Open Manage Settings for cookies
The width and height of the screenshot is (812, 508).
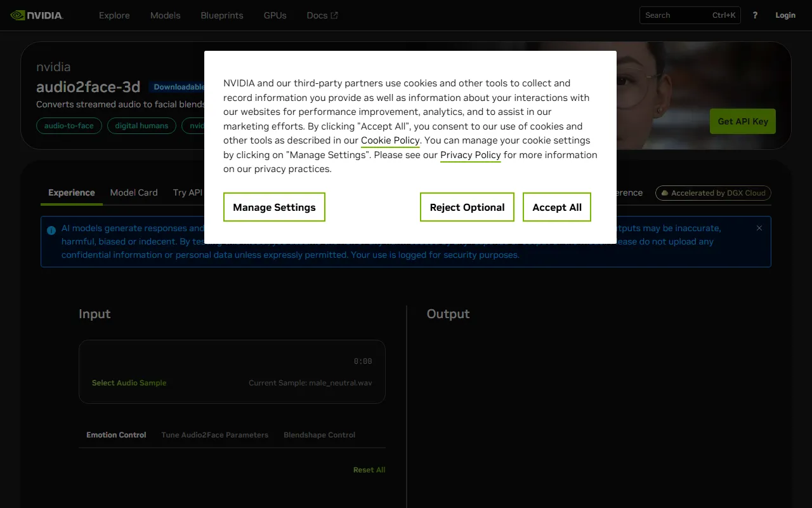click(274, 207)
